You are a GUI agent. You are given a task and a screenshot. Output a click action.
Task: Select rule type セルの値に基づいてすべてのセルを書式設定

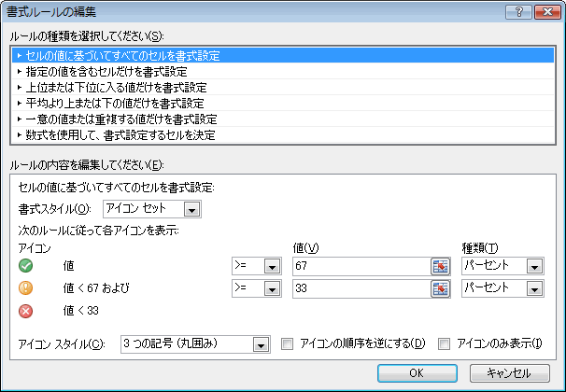(x=283, y=56)
